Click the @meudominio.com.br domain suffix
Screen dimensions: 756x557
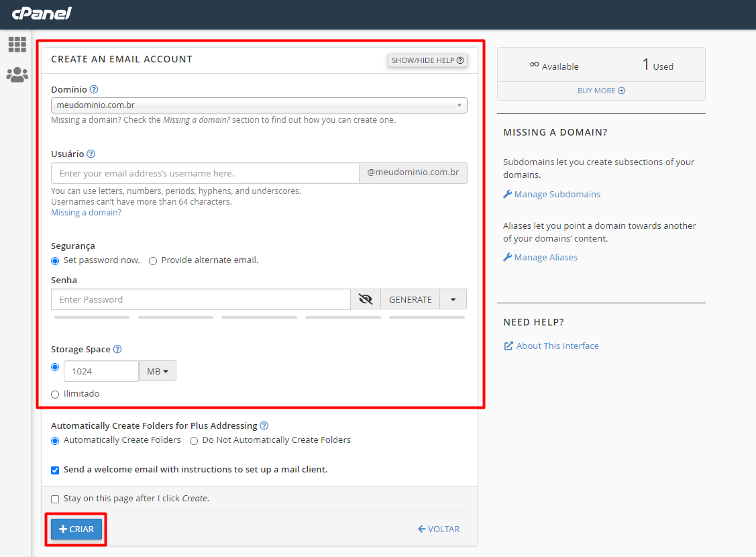[413, 172]
